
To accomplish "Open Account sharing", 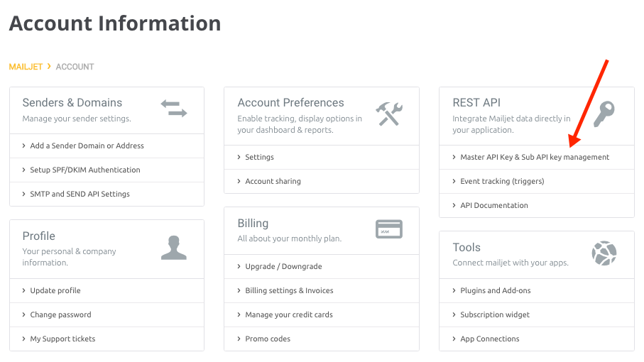I will (273, 182).
